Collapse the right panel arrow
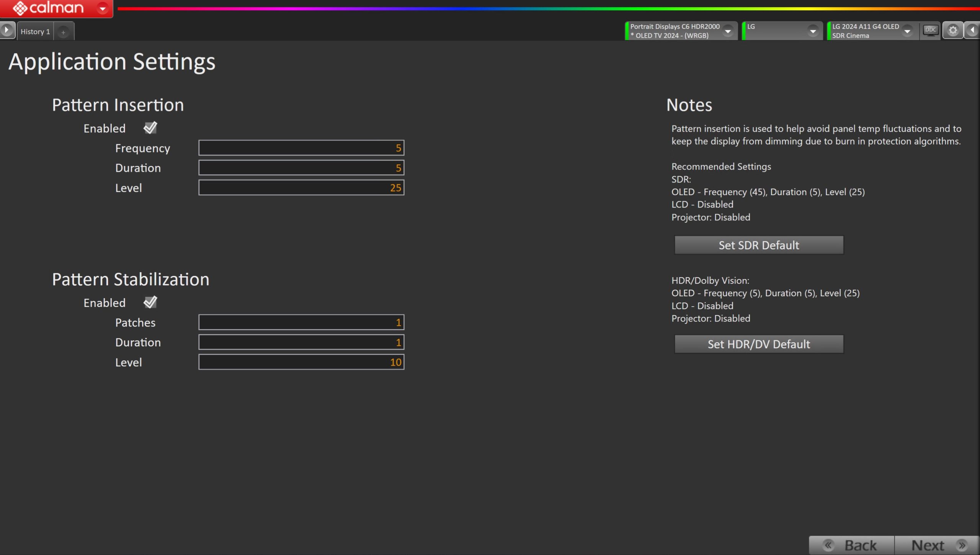Viewport: 980px width, 555px height. [972, 30]
